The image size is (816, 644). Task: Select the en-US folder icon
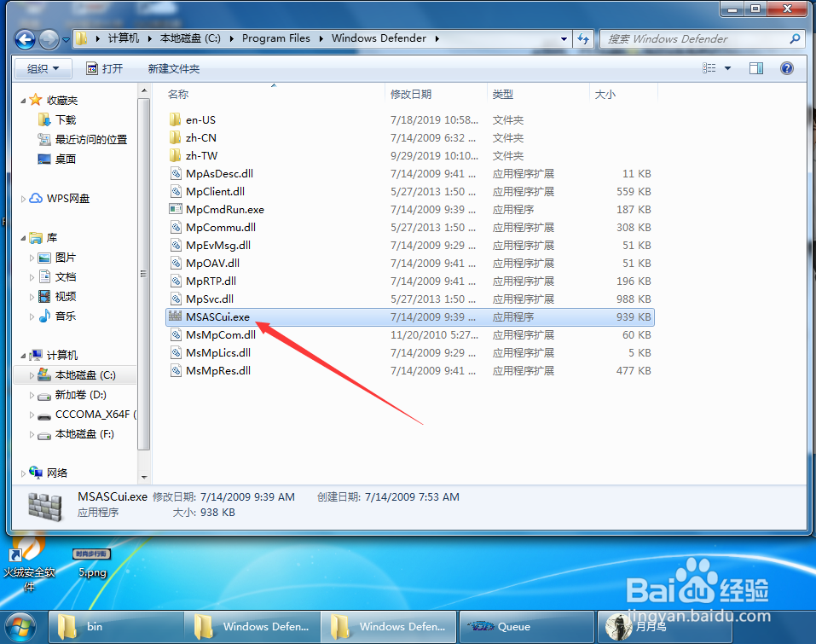click(x=176, y=119)
